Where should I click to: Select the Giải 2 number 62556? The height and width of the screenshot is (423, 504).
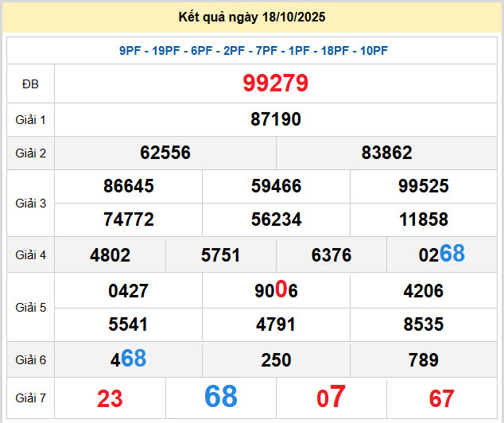[165, 153]
